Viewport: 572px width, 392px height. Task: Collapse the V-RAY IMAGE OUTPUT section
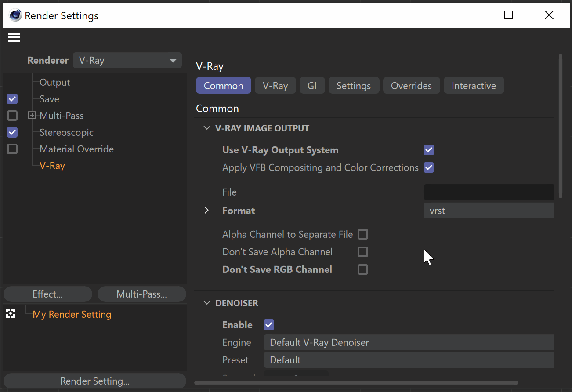[207, 128]
